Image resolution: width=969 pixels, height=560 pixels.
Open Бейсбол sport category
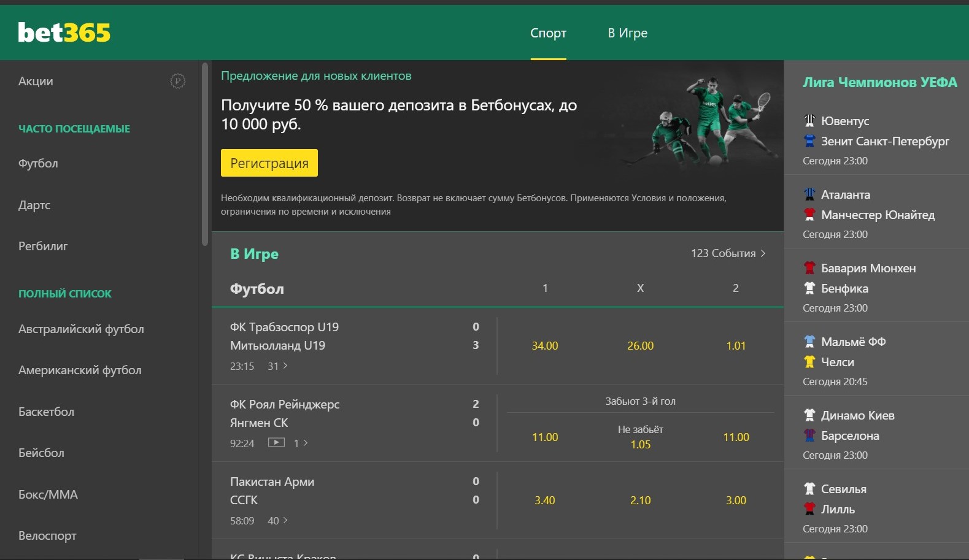[x=41, y=453]
